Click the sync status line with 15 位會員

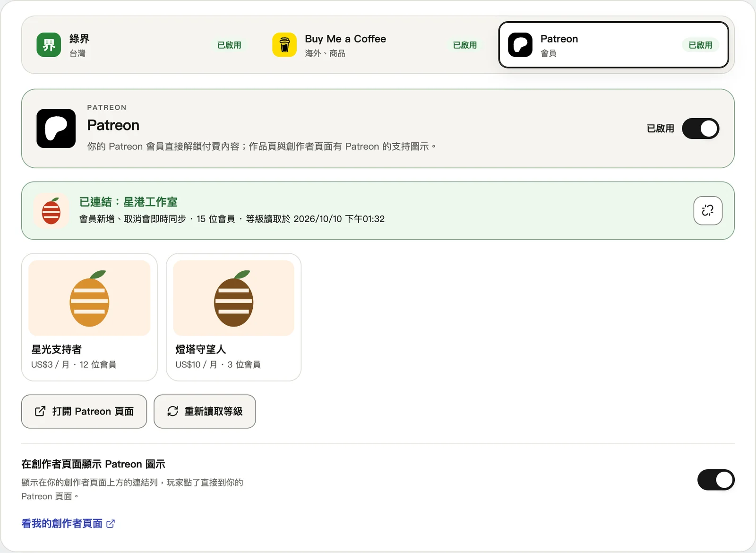[x=232, y=219]
